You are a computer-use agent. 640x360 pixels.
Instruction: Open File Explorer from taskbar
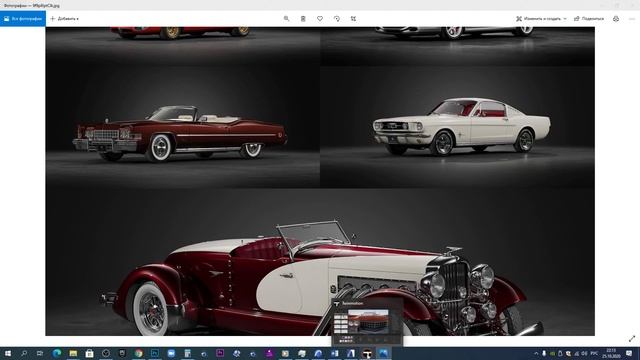[73, 353]
